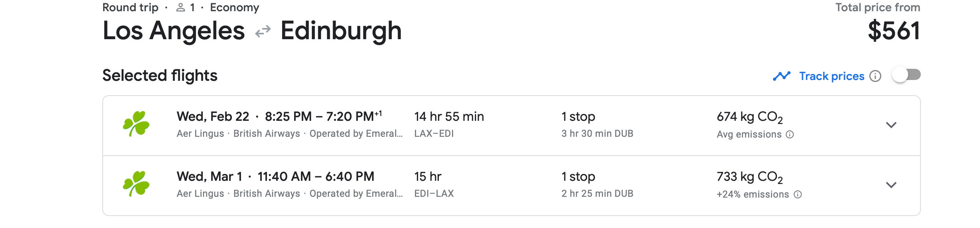Click the 674 kg CO2 emissions value

pos(749,117)
